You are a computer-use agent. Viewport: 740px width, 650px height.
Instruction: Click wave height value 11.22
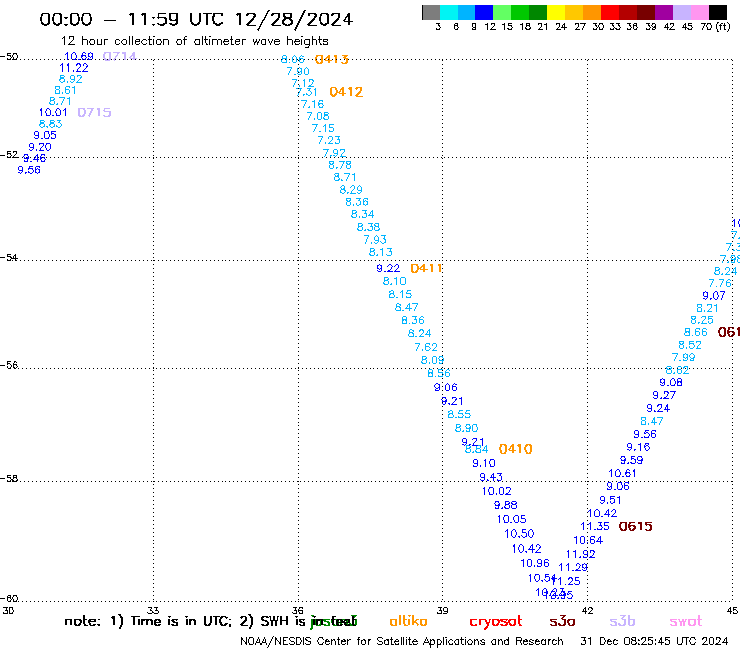coord(74,68)
